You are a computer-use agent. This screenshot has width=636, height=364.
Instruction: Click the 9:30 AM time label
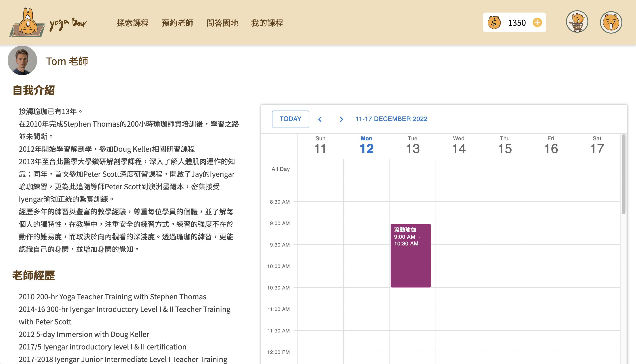(x=280, y=245)
